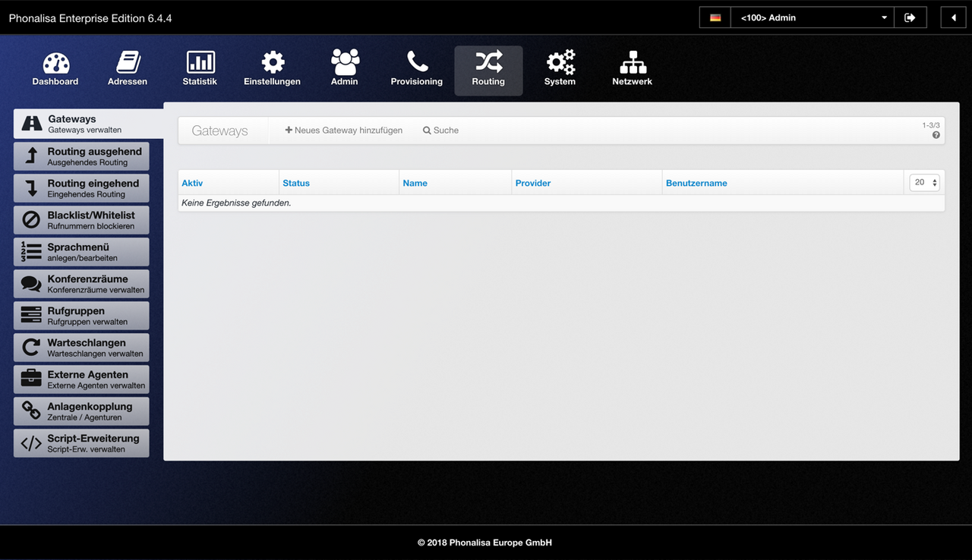Open Routing eingehend menu entry
The width and height of the screenshot is (972, 560).
point(81,188)
